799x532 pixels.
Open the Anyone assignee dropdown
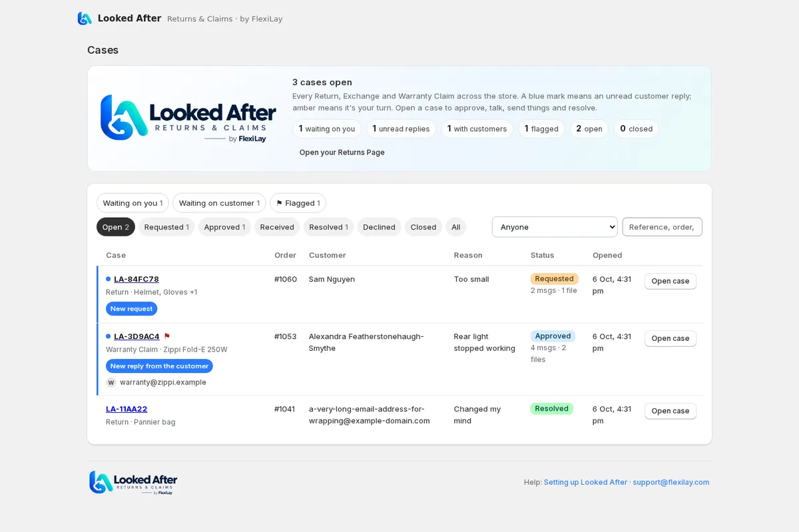pyautogui.click(x=555, y=227)
